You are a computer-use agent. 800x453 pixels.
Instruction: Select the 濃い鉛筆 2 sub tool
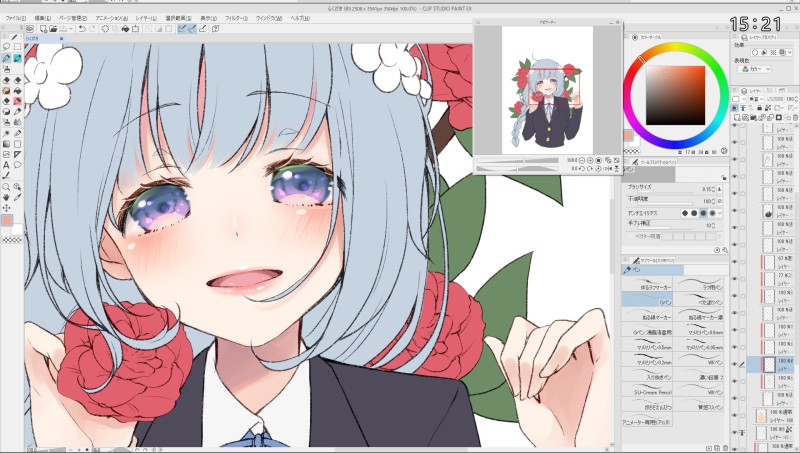(x=699, y=375)
